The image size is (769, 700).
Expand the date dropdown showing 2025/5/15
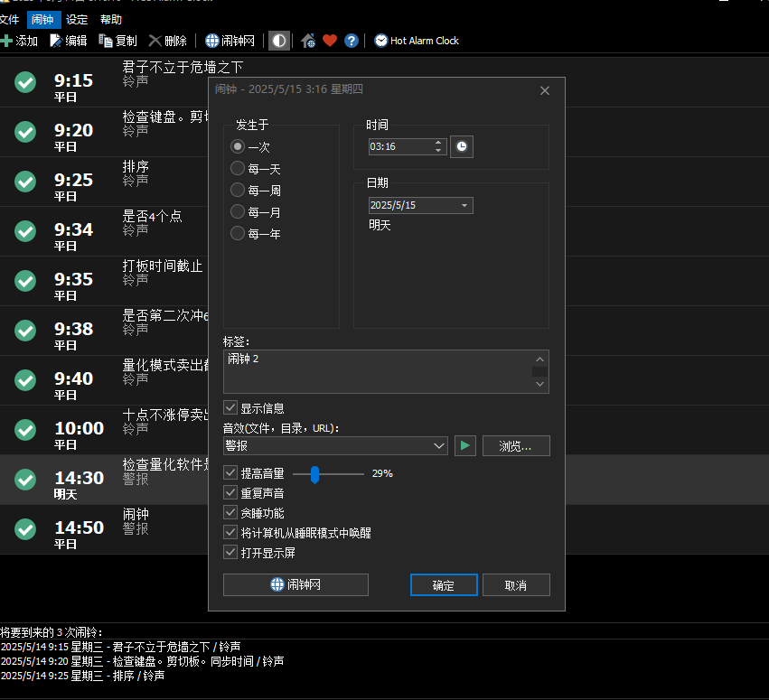tap(464, 206)
